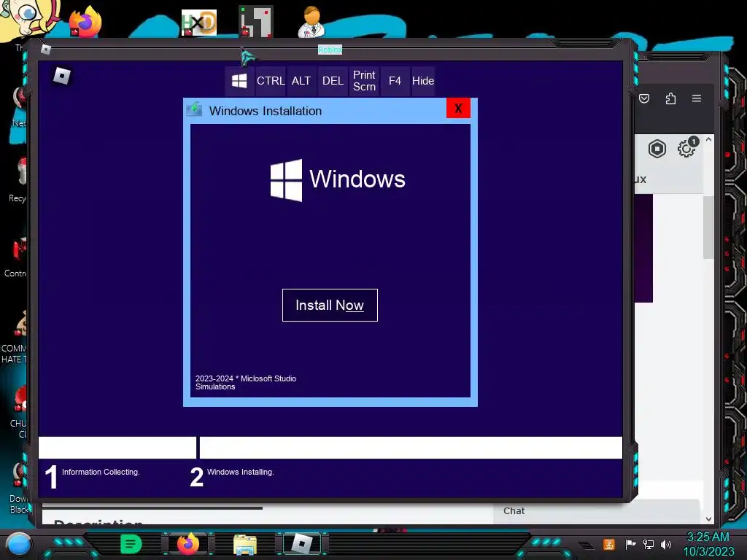Click the F4 key button

click(x=395, y=81)
